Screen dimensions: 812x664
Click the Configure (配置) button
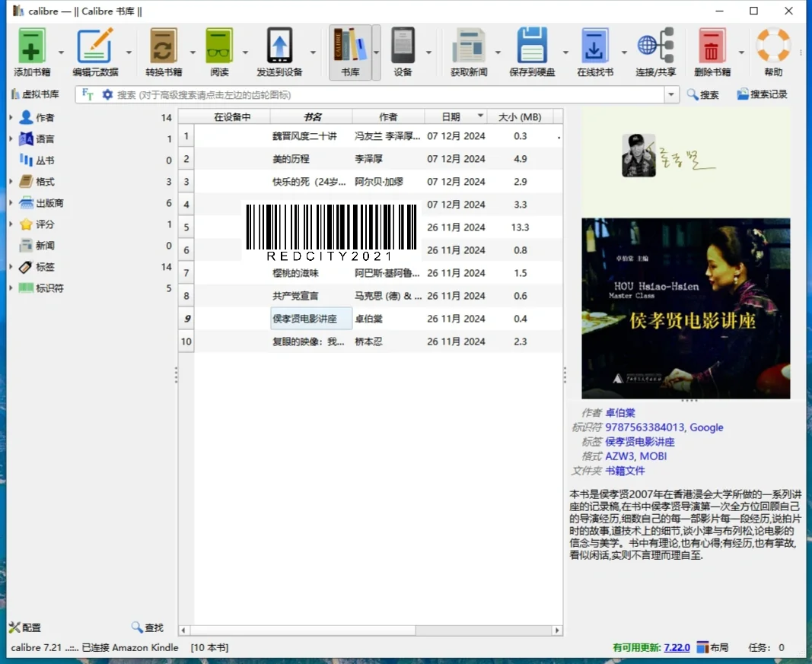[x=25, y=627]
